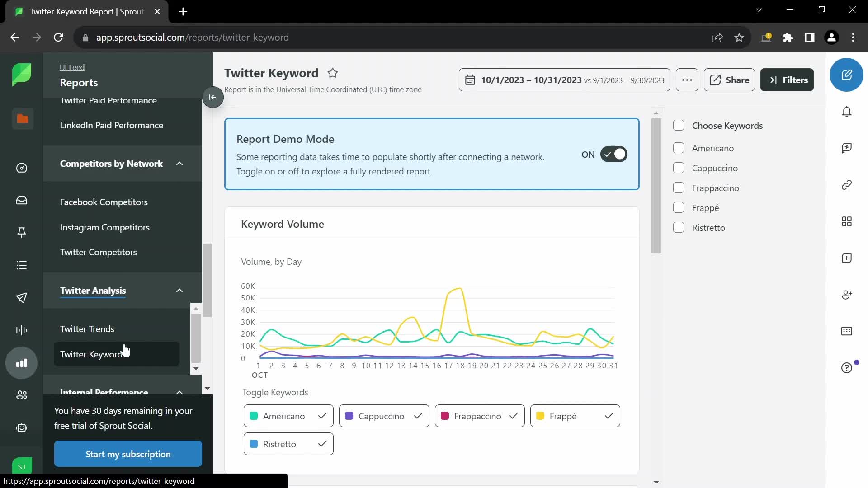Open Twitter Trends report
868x488 pixels.
(x=87, y=328)
